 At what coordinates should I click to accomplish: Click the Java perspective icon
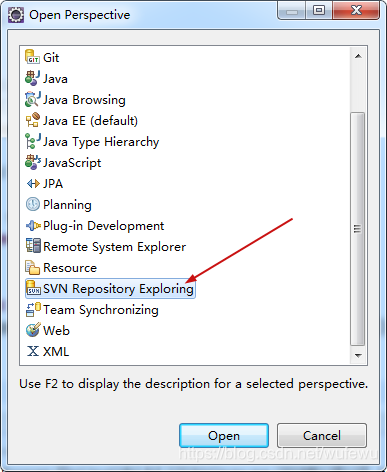[x=33, y=78]
